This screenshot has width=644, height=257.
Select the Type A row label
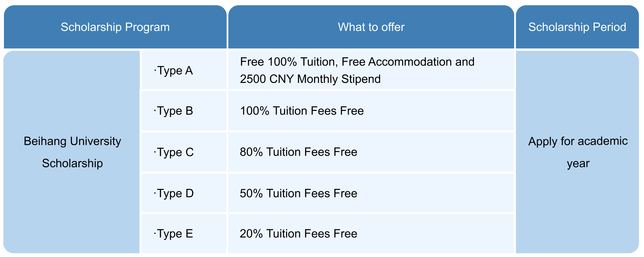coord(174,70)
